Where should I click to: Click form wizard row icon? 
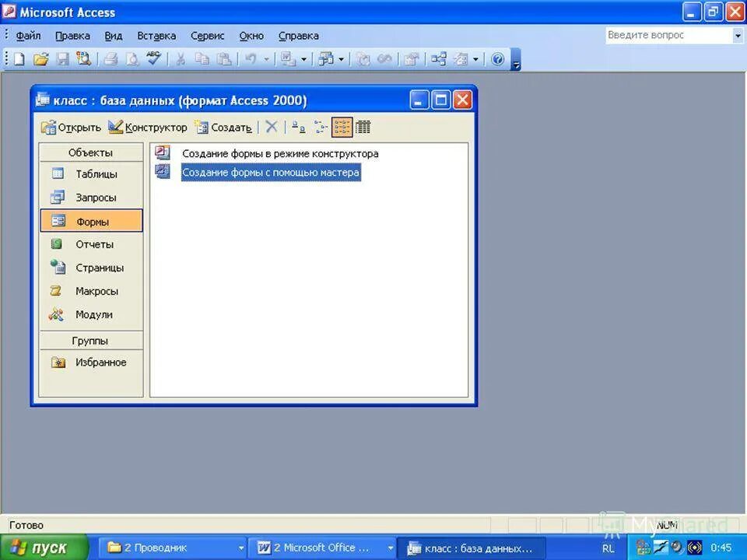(163, 171)
